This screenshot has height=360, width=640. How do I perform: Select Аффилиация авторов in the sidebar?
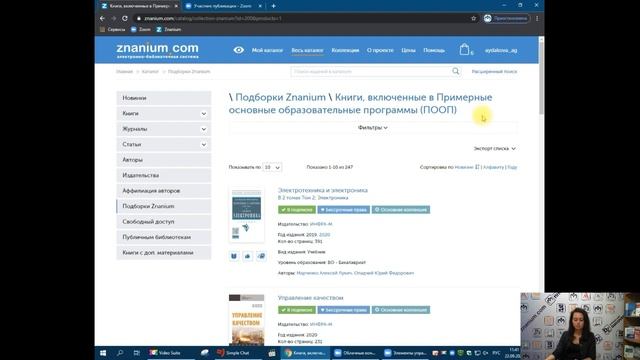pyautogui.click(x=164, y=191)
